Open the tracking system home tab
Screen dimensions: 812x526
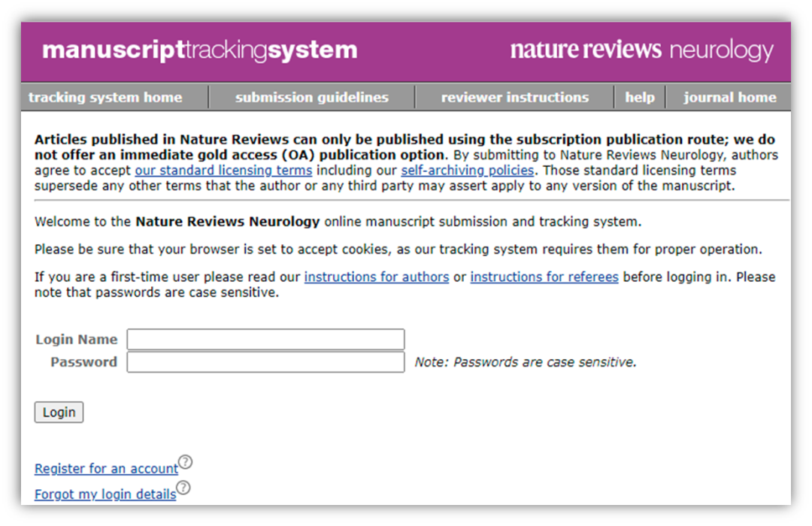click(105, 98)
